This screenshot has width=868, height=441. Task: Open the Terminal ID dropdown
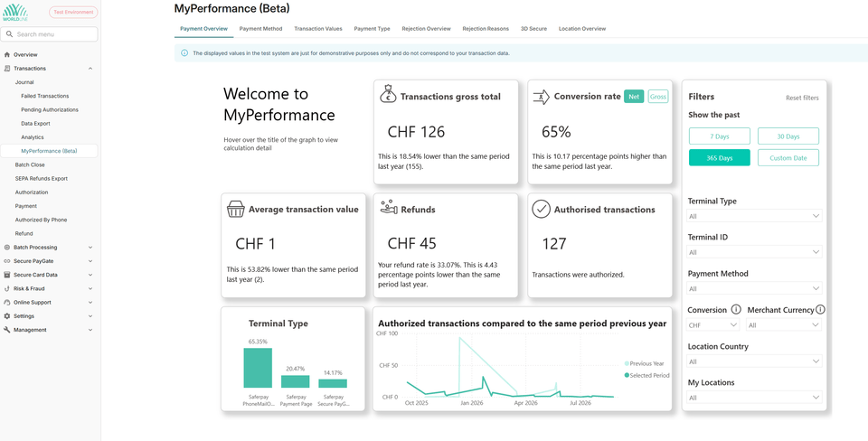tap(754, 252)
